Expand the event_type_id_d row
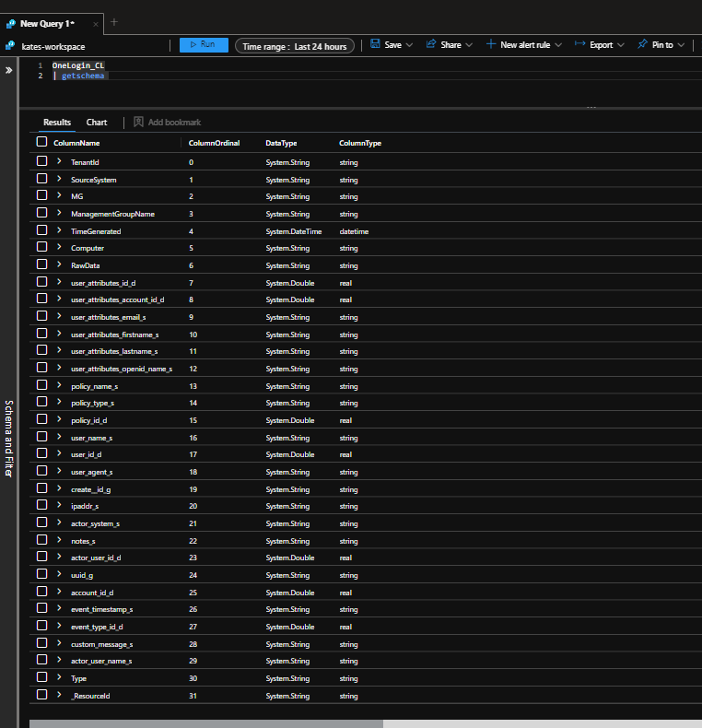 pos(59,626)
